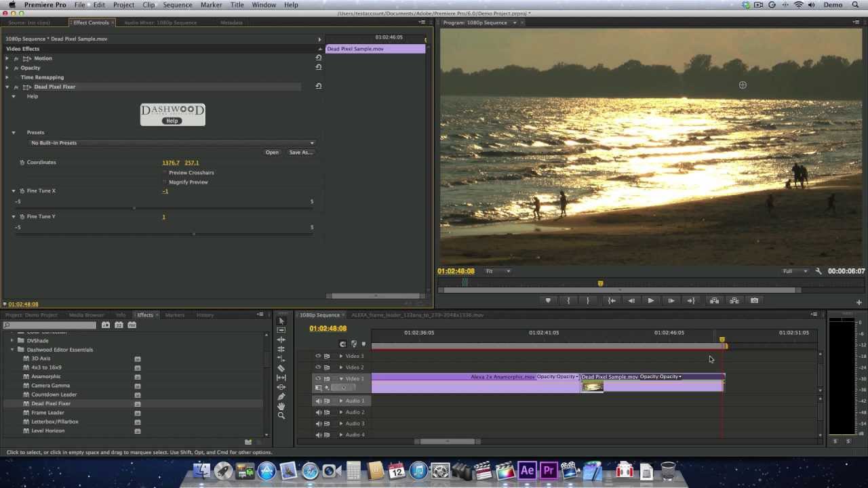Toggle Video 3 track visibility eye

(x=318, y=356)
